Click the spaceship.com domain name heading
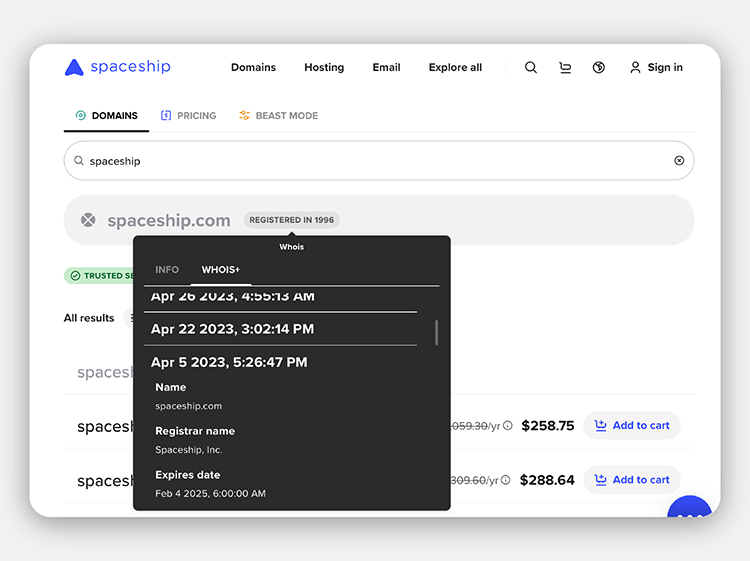 point(169,220)
